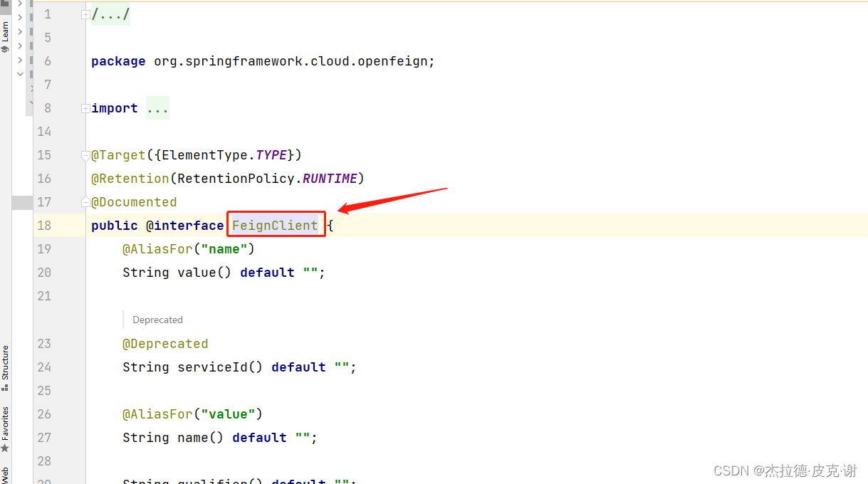The image size is (868, 484).
Task: Open the Learn tool window tab
Action: (5, 31)
